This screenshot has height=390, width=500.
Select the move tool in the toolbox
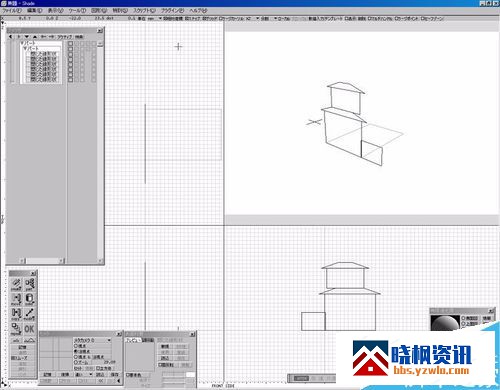pyautogui.click(x=16, y=299)
